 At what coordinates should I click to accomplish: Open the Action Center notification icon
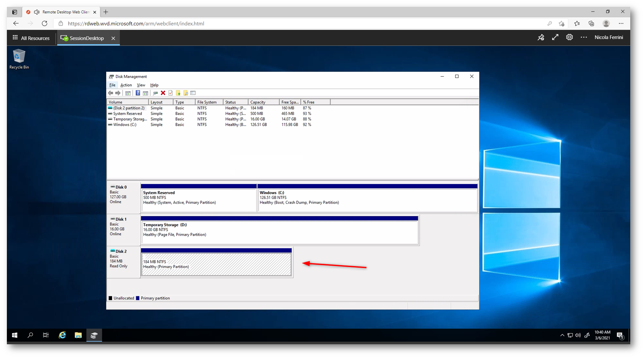pos(620,335)
